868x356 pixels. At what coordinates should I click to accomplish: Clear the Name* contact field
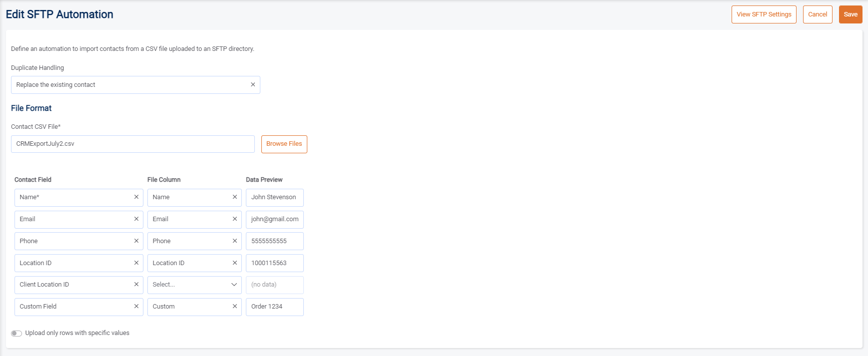(136, 197)
